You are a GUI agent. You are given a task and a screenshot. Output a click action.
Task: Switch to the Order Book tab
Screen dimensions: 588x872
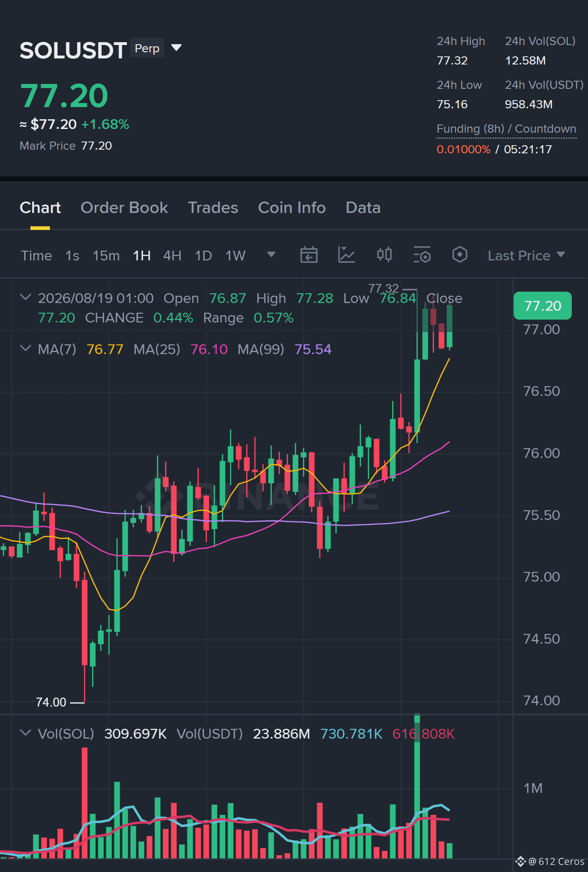click(x=124, y=208)
